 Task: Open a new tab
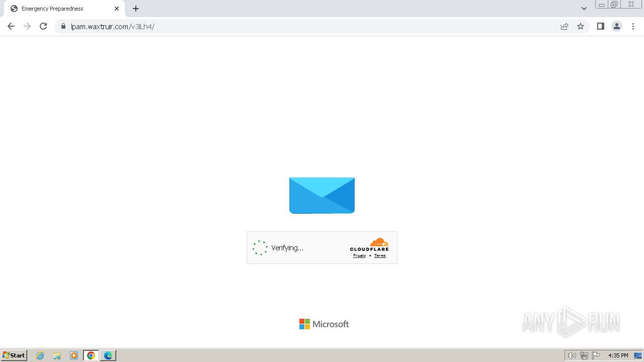pyautogui.click(x=136, y=9)
